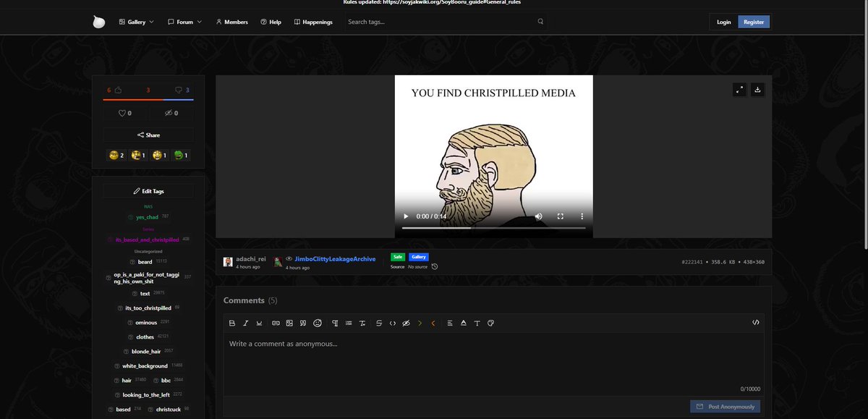This screenshot has height=419, width=868.
Task: Toggle source code view in editor
Action: click(756, 323)
